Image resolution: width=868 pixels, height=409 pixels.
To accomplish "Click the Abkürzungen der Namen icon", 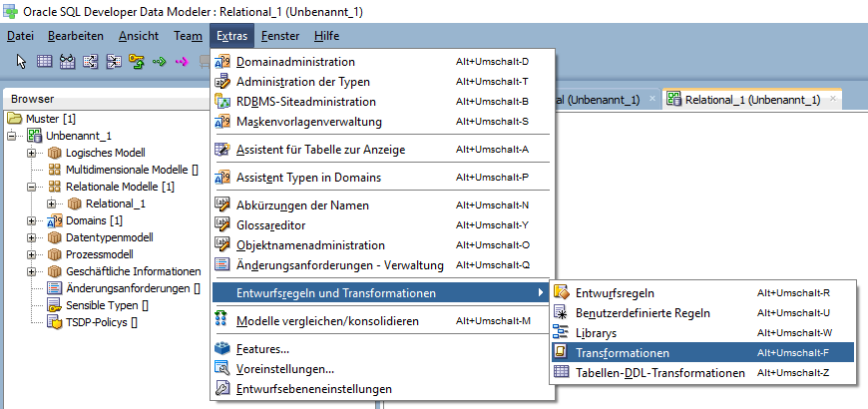I will (221, 205).
